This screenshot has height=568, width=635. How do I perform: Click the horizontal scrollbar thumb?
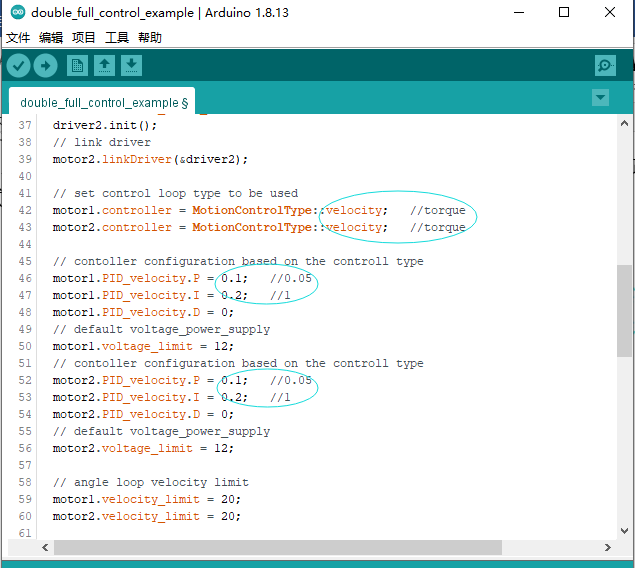click(x=278, y=548)
